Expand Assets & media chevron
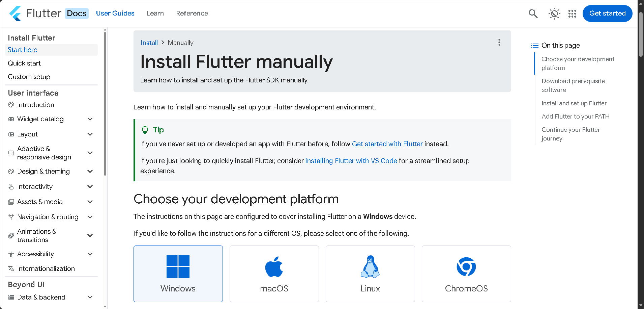This screenshot has width=644, height=309. 90,202
